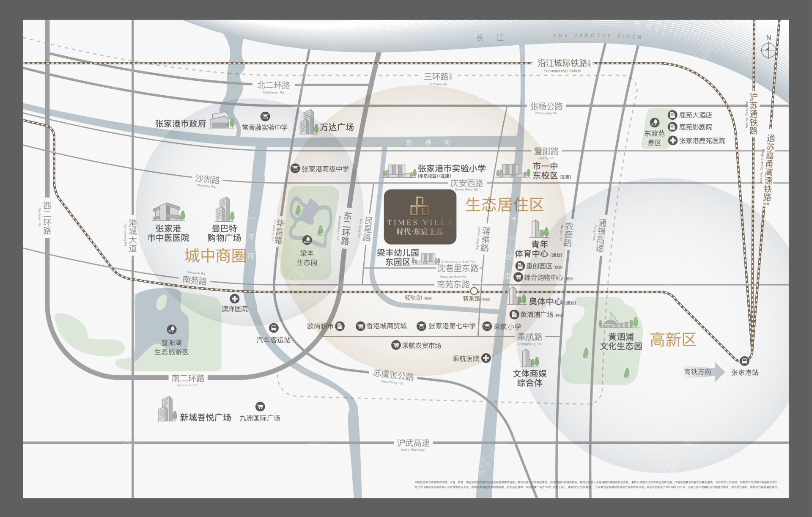Click the Aoyang Hospital cross icon

pyautogui.click(x=234, y=299)
